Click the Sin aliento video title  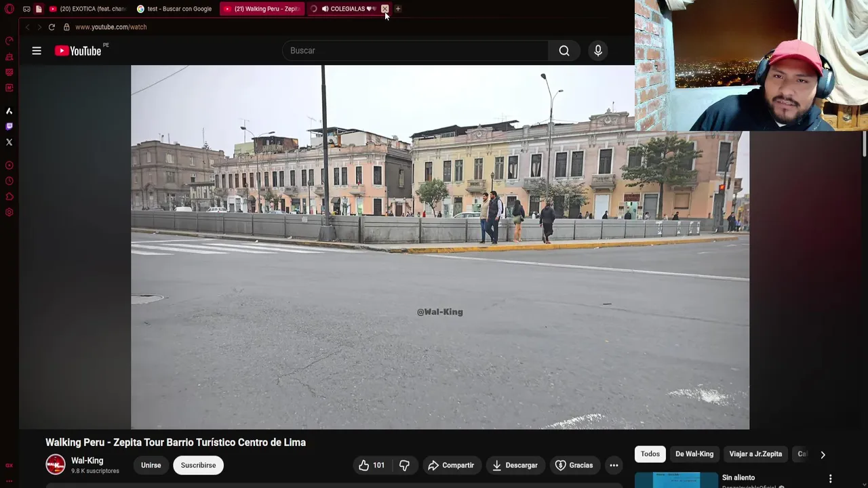coord(738,478)
